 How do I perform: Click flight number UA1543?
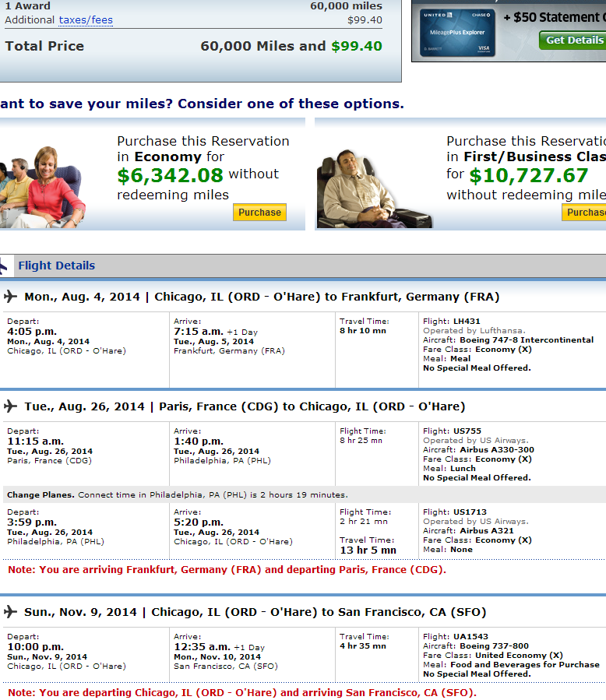coord(470,636)
